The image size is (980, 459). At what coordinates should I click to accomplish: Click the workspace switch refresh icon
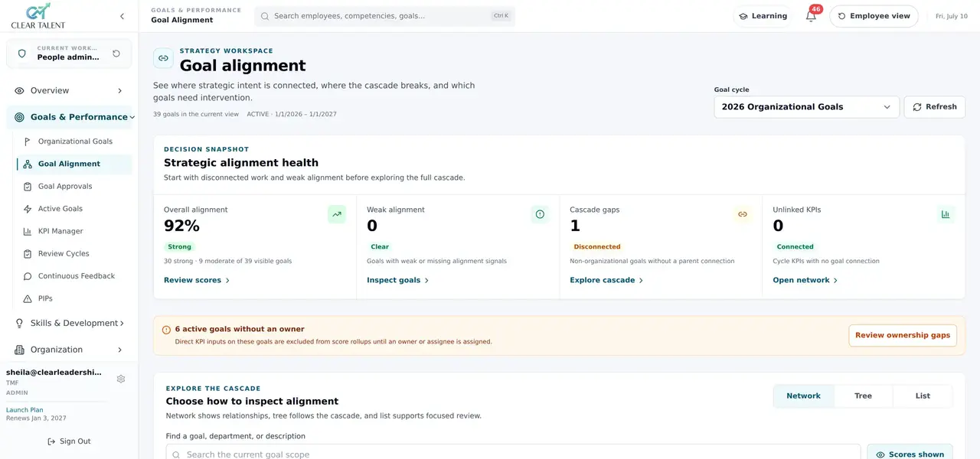[x=116, y=54]
